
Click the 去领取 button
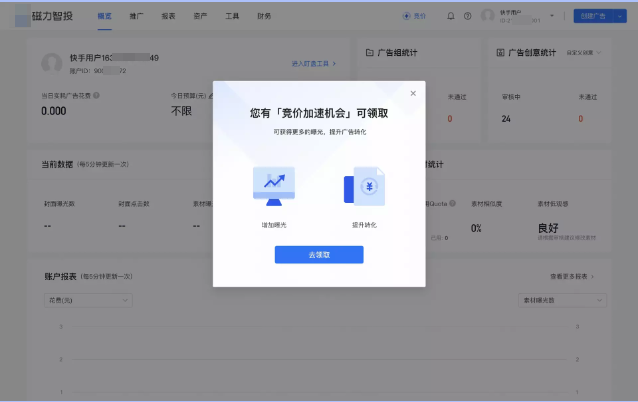(319, 255)
